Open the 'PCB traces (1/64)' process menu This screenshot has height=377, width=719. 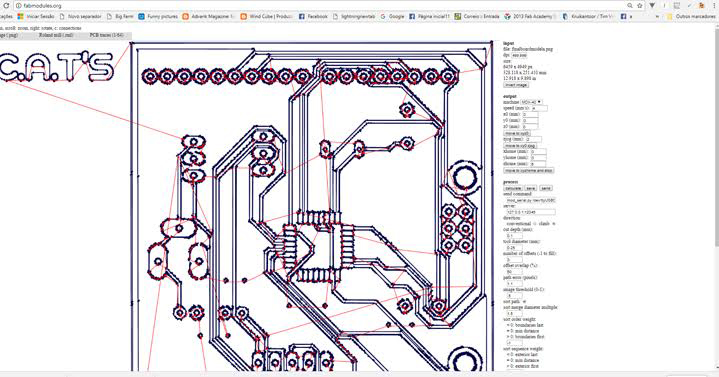(x=106, y=35)
